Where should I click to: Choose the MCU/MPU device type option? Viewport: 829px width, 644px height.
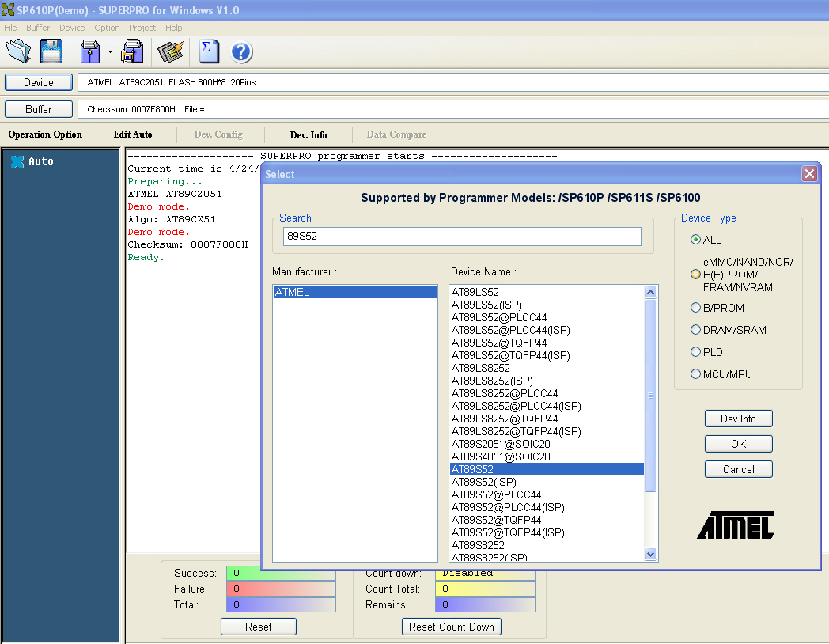[696, 374]
